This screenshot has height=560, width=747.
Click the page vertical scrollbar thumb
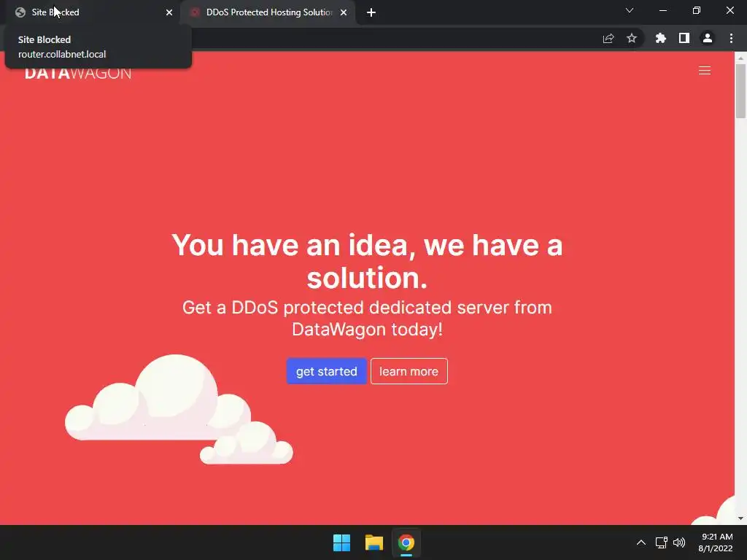tap(740, 90)
